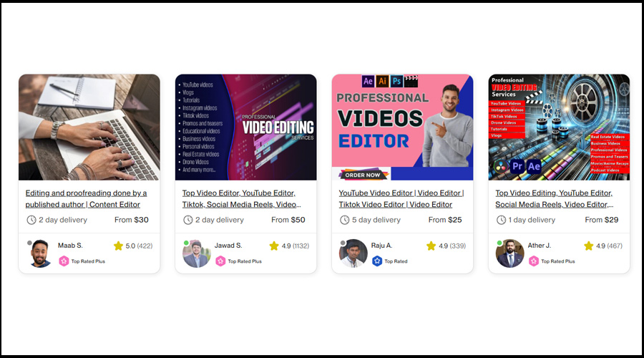Click Jawad S.'s pink Top Rated Plus badge
Viewport: 644px width, 358px height.
(220, 261)
